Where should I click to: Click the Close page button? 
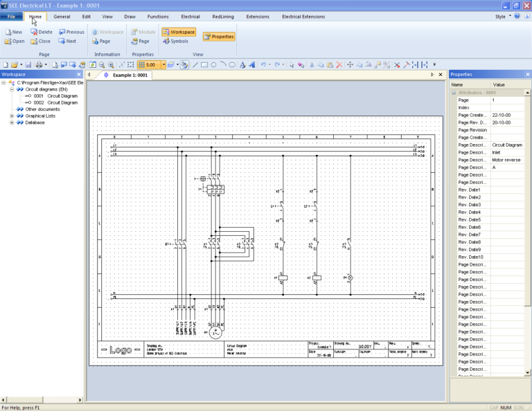pyautogui.click(x=40, y=41)
